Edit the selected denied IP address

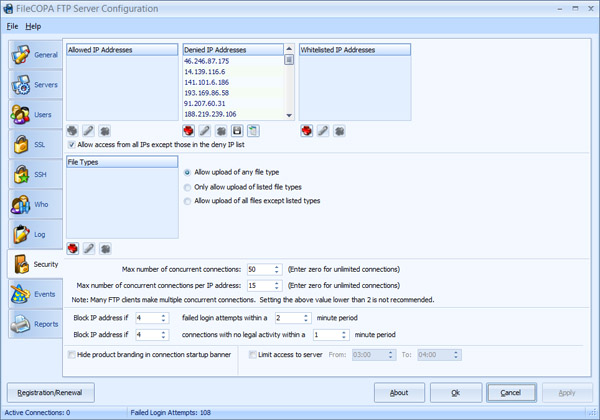click(205, 131)
